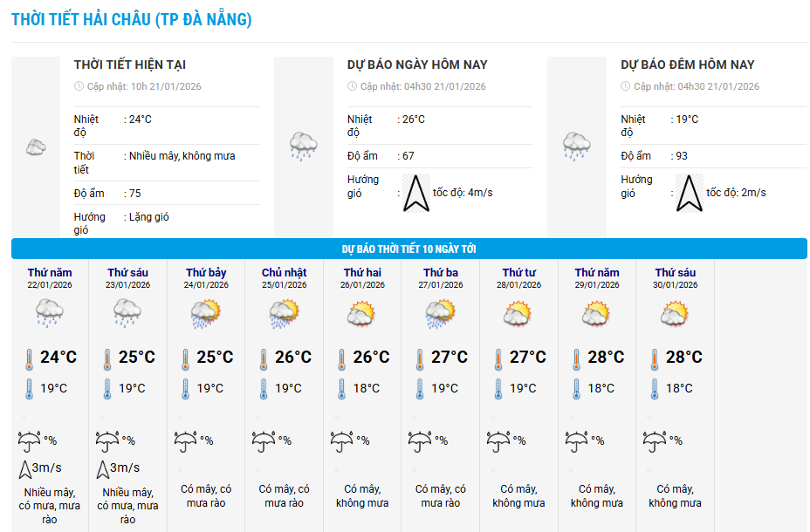The image size is (810, 532).
Task: Click the rain cloud icon for today's daytime forecast
Action: [x=303, y=146]
